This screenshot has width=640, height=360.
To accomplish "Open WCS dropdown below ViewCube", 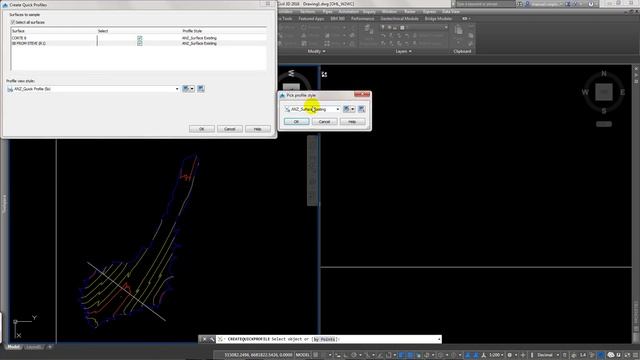I will (604, 124).
